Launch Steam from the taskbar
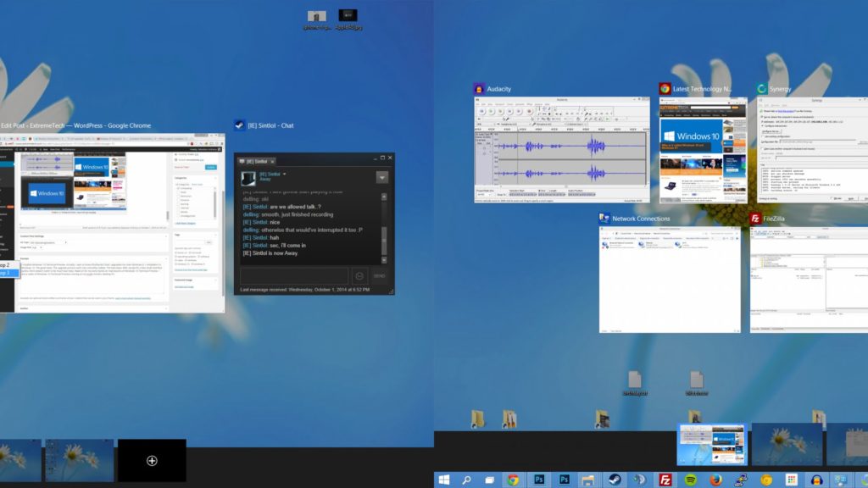Screen dimensions: 868x488 point(613,479)
